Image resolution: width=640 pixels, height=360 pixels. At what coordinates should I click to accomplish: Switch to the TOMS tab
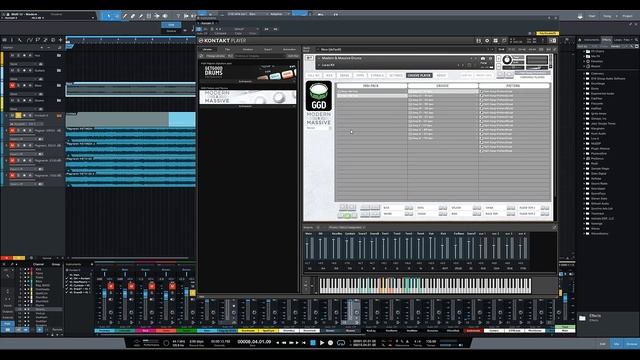[360, 76]
